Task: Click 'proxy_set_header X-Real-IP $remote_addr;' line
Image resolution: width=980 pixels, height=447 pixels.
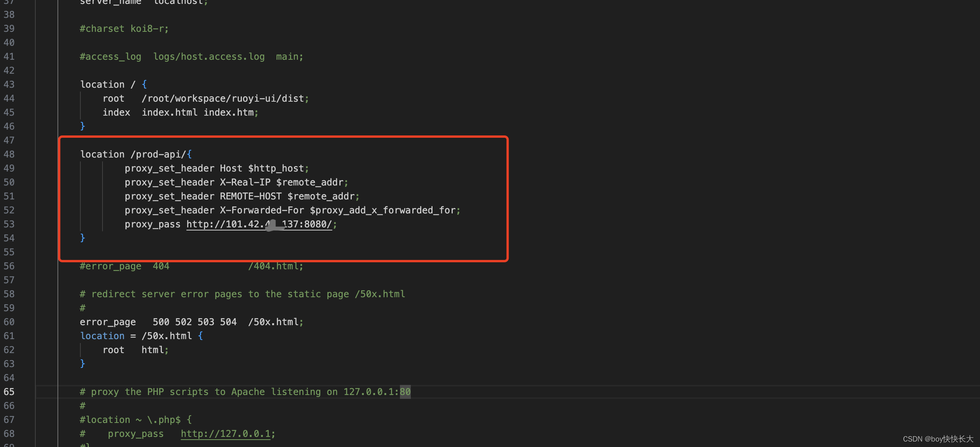Action: tap(236, 182)
